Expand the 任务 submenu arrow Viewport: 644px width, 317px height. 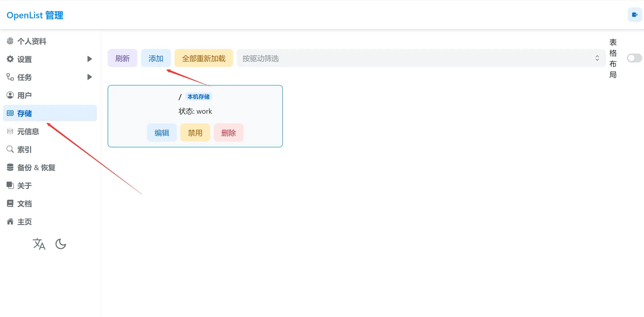(89, 77)
